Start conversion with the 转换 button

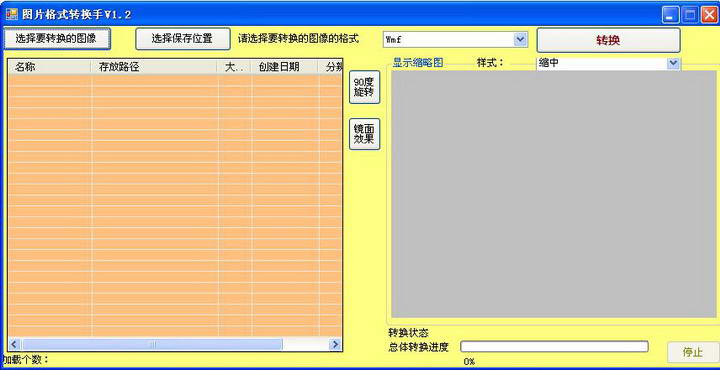click(608, 40)
